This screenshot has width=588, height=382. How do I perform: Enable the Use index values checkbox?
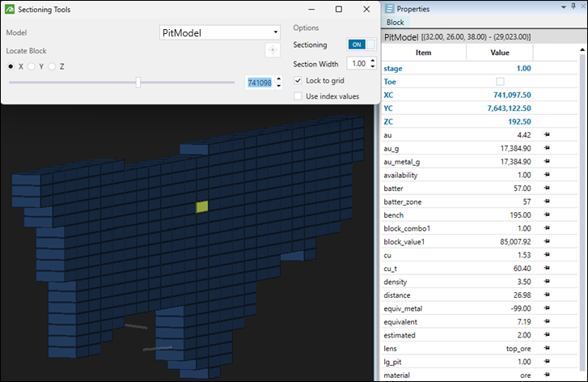[298, 96]
